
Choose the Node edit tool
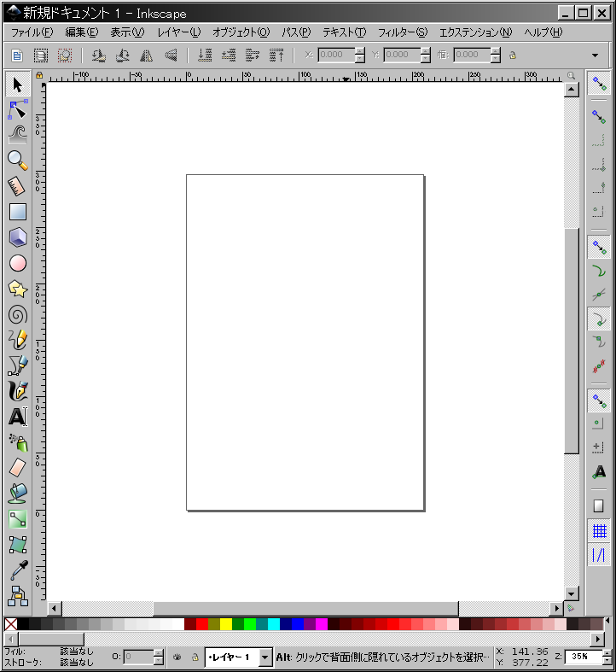pyautogui.click(x=18, y=109)
